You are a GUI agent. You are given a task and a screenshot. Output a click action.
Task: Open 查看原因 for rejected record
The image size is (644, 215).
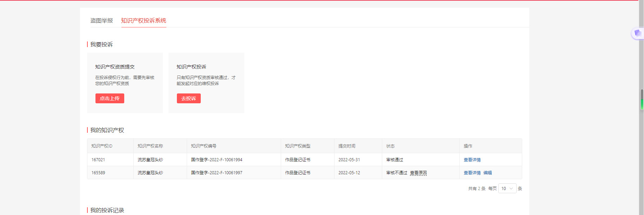pos(418,173)
